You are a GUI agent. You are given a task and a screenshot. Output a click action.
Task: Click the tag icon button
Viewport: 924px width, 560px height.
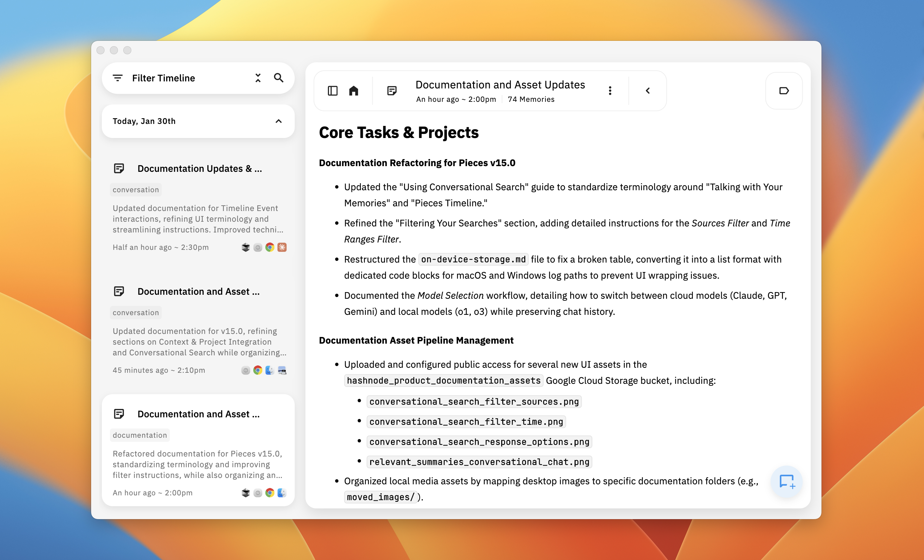pos(784,91)
